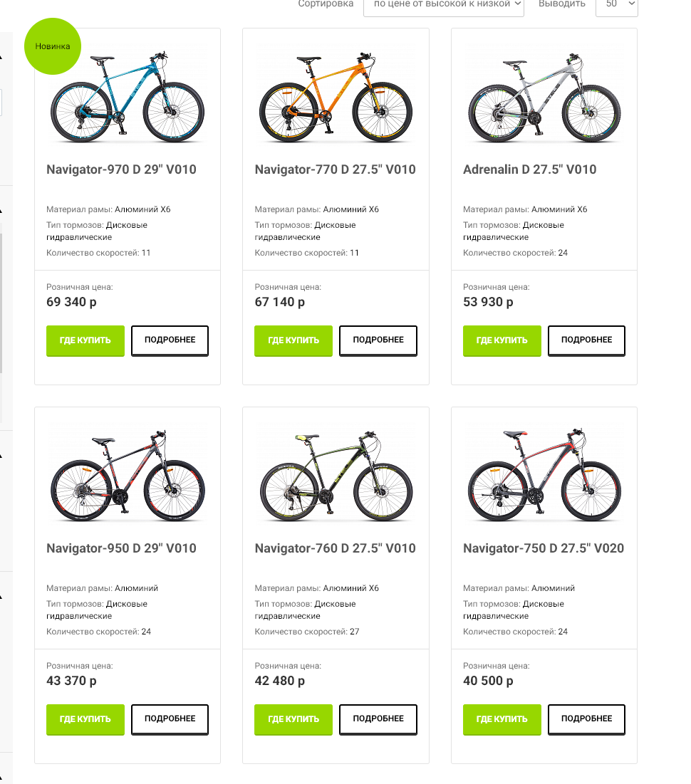This screenshot has width=691, height=784.
Task: Open the grey Adrenalin D 27.5" bike image
Action: [544, 97]
